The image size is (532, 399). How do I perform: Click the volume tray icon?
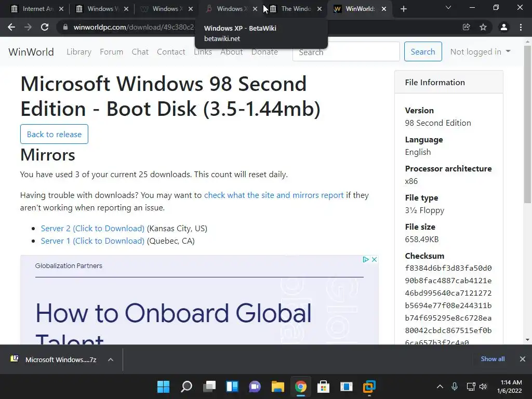point(483,387)
